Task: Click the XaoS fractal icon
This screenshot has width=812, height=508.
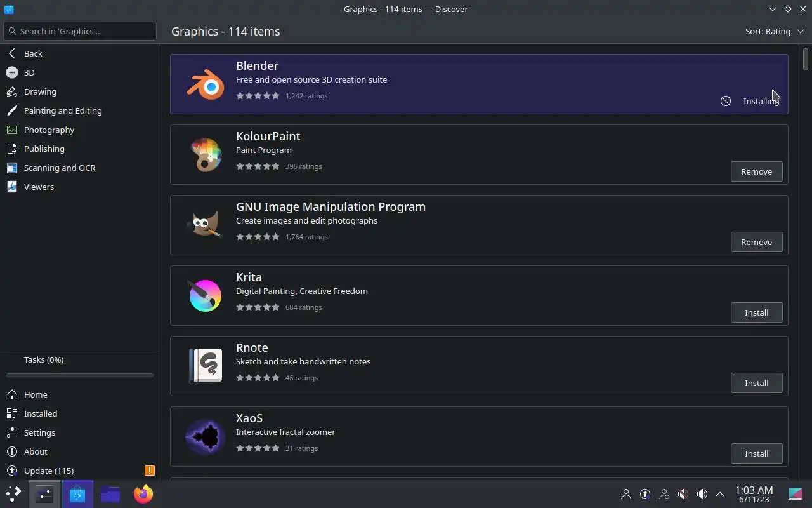Action: tap(206, 436)
